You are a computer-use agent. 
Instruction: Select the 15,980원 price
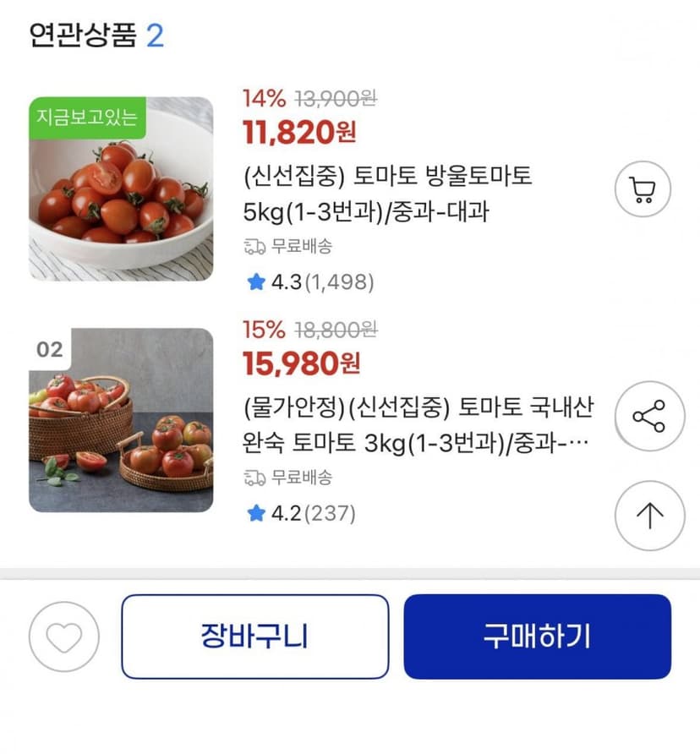(x=301, y=363)
